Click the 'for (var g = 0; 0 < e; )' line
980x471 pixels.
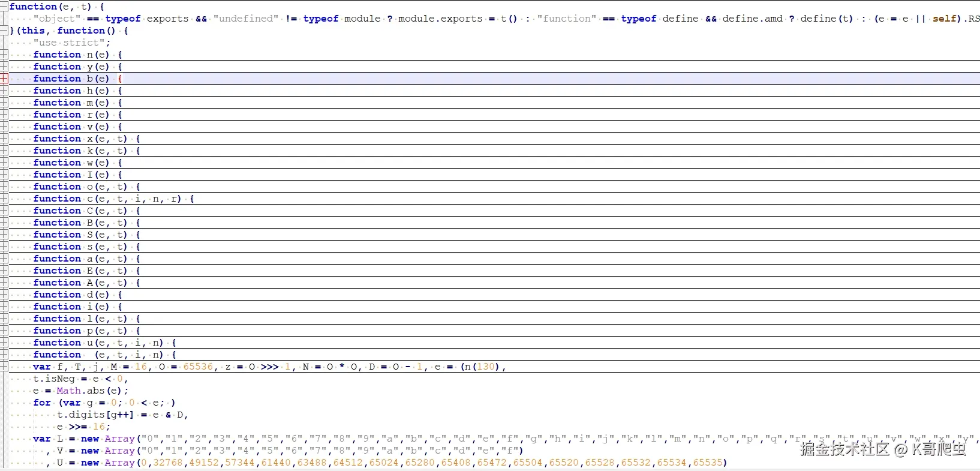coord(104,403)
